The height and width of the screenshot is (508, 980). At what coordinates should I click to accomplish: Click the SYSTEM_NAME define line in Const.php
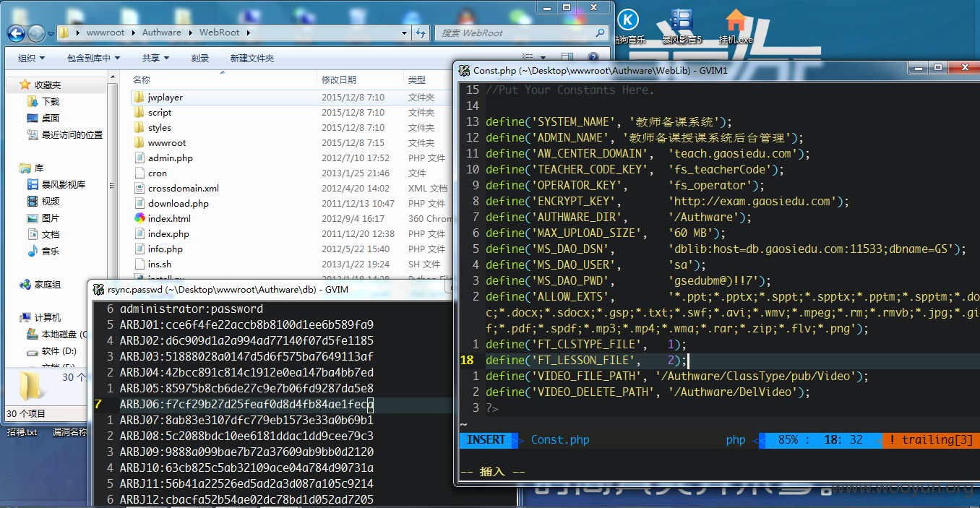(x=609, y=121)
